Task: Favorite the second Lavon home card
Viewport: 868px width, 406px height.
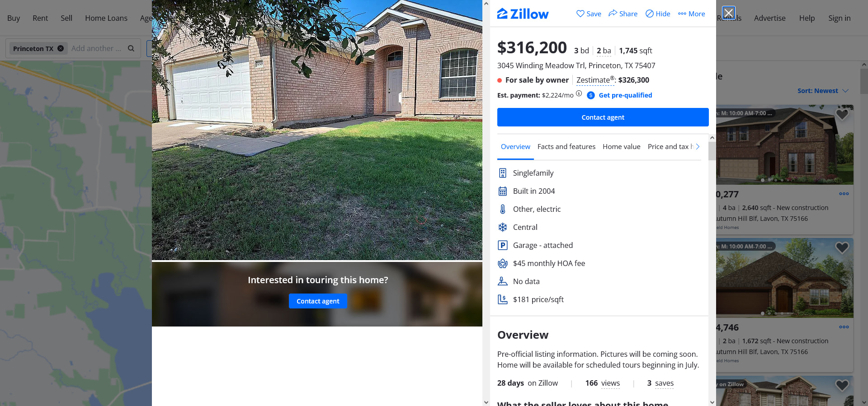Action: point(842,247)
